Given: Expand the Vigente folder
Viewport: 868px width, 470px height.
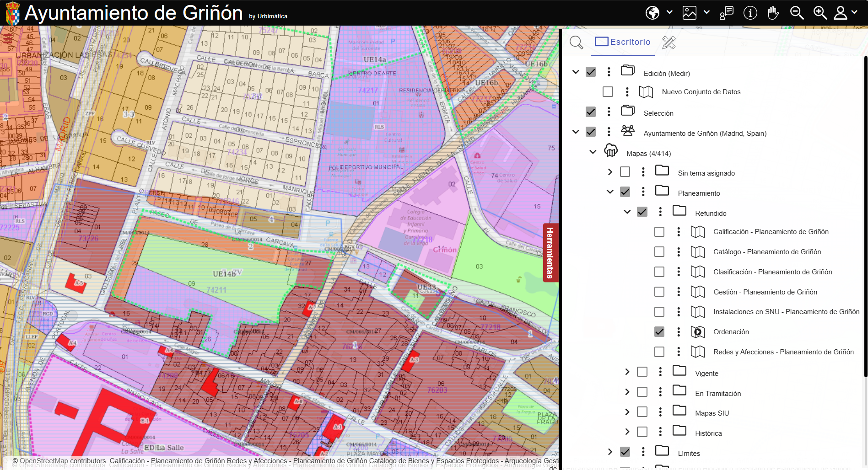Looking at the screenshot, I should 627,372.
